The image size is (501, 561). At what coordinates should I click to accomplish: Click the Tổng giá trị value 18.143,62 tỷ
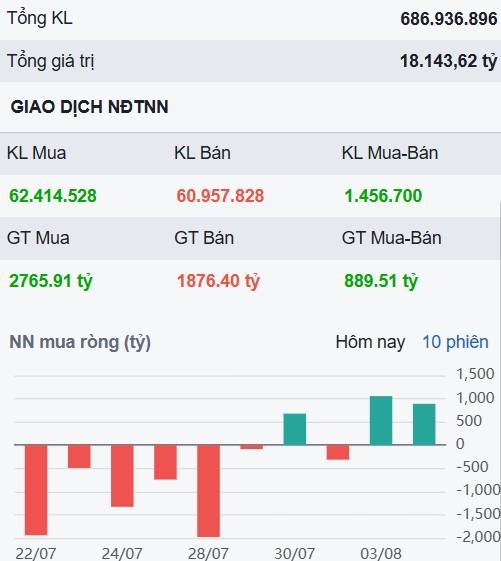tap(448, 61)
